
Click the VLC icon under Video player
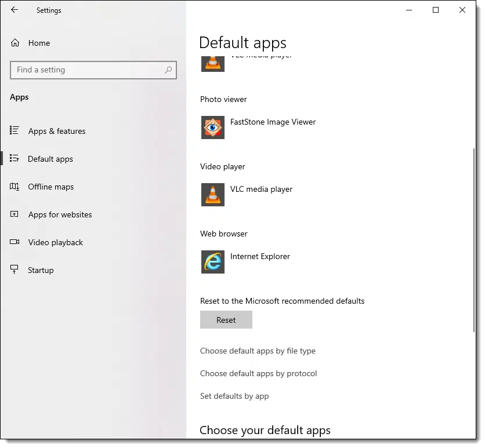(x=213, y=195)
